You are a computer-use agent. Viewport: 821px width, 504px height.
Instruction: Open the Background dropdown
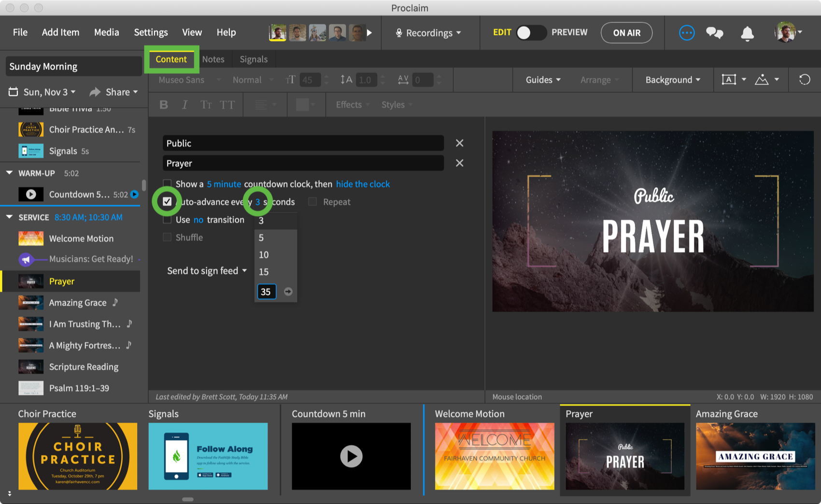point(673,80)
